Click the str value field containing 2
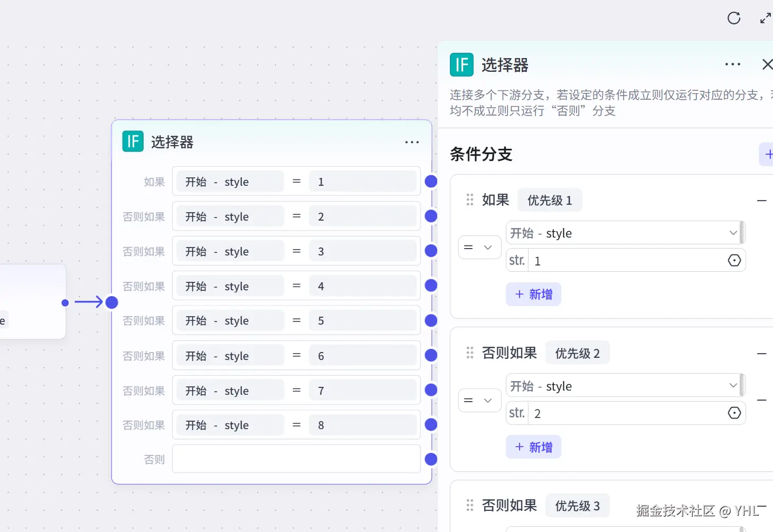The height and width of the screenshot is (532, 773). pos(626,413)
